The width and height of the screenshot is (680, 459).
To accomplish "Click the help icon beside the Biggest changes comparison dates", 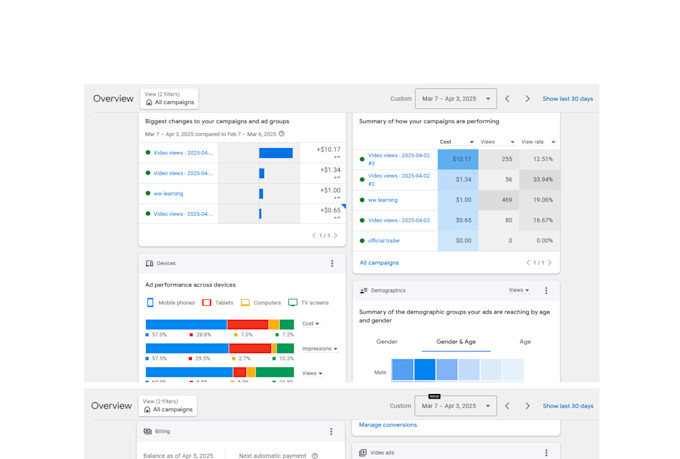I will tap(281, 134).
